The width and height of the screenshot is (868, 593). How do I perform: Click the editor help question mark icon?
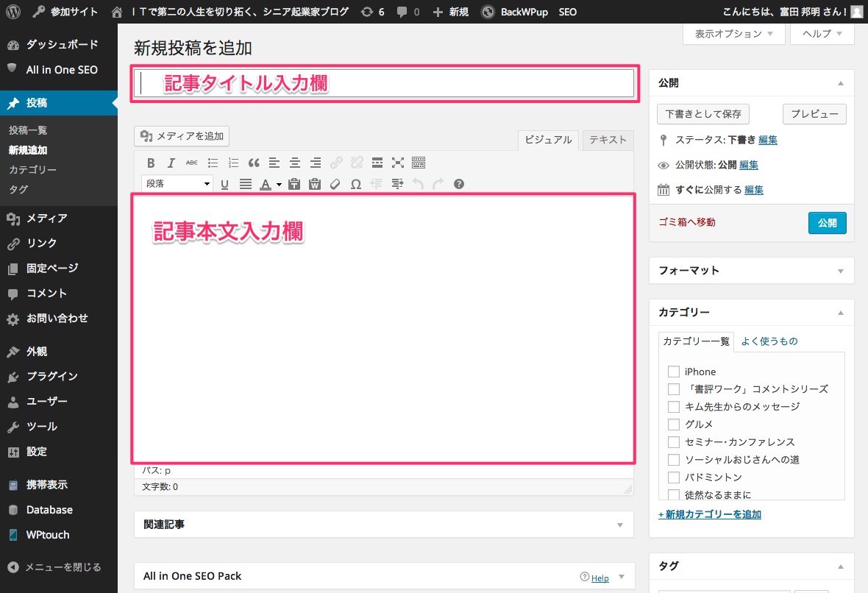(459, 184)
